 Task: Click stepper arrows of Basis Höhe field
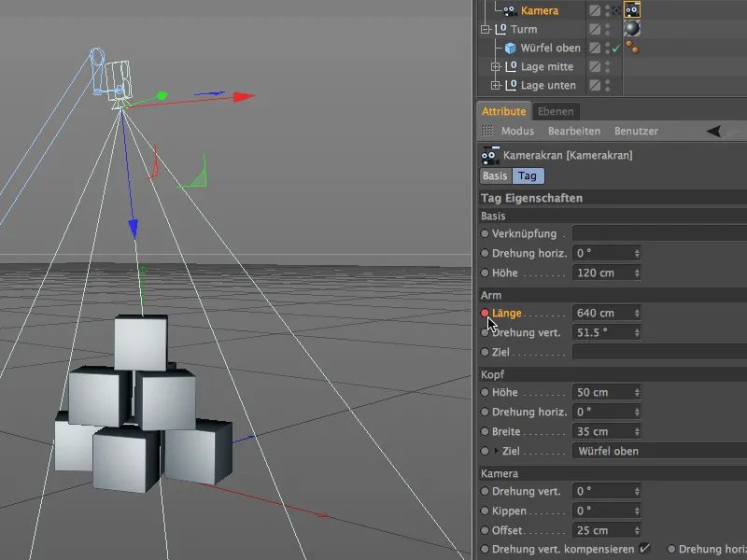(637, 273)
